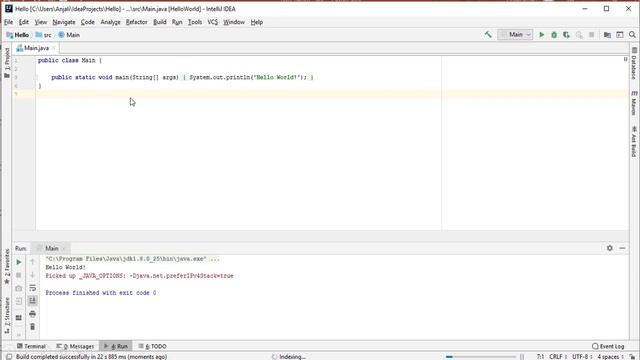The image size is (640, 360).
Task: Click the Exit icon in Run panel
Action: click(x=19, y=301)
